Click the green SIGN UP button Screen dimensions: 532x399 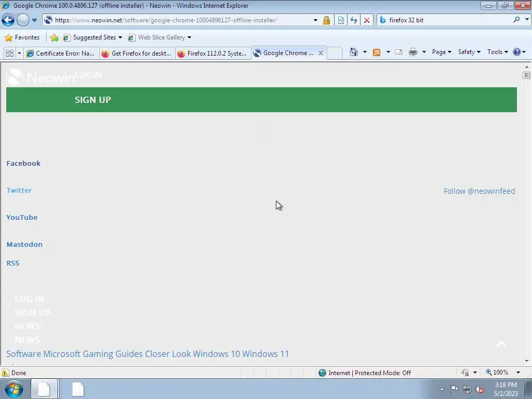tap(262, 100)
